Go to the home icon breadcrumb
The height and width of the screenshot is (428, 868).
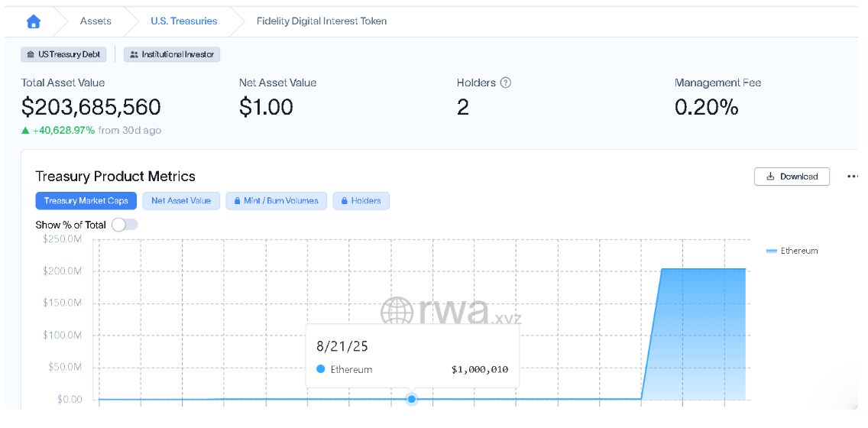tap(34, 21)
